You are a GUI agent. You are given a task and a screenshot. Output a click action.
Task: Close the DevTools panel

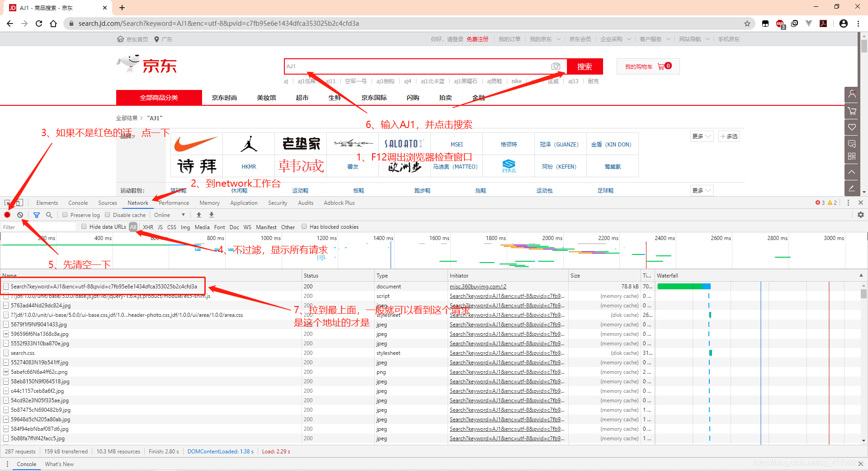(x=861, y=203)
